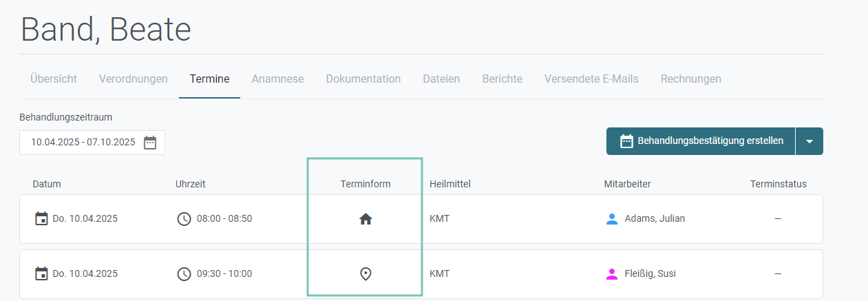Open the Dateien tab

pyautogui.click(x=441, y=79)
